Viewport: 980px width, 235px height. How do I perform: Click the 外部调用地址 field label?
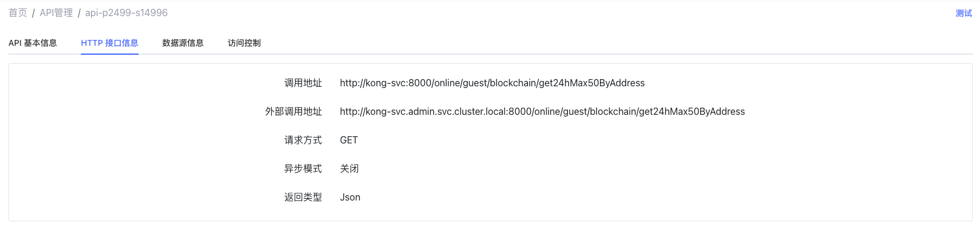point(294,111)
